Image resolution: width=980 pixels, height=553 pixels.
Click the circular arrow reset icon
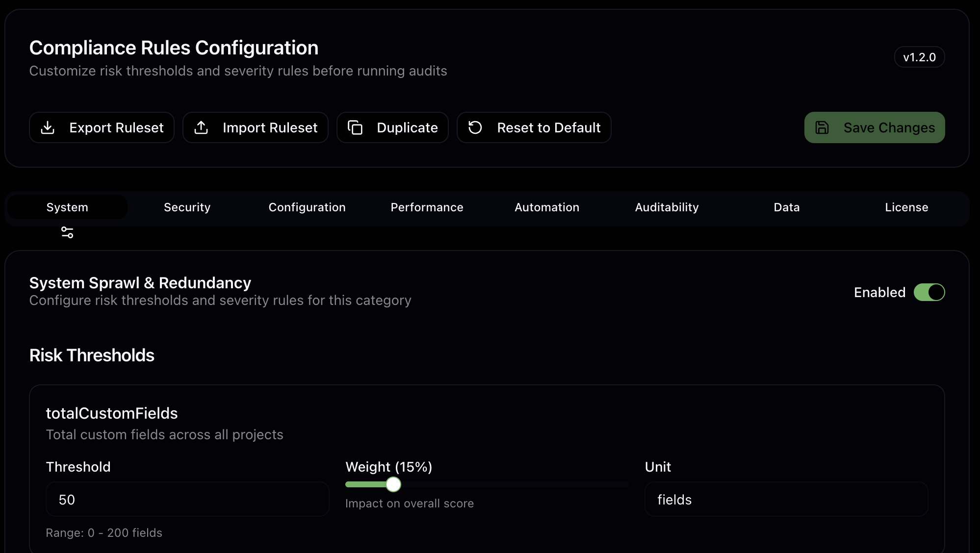click(x=475, y=127)
